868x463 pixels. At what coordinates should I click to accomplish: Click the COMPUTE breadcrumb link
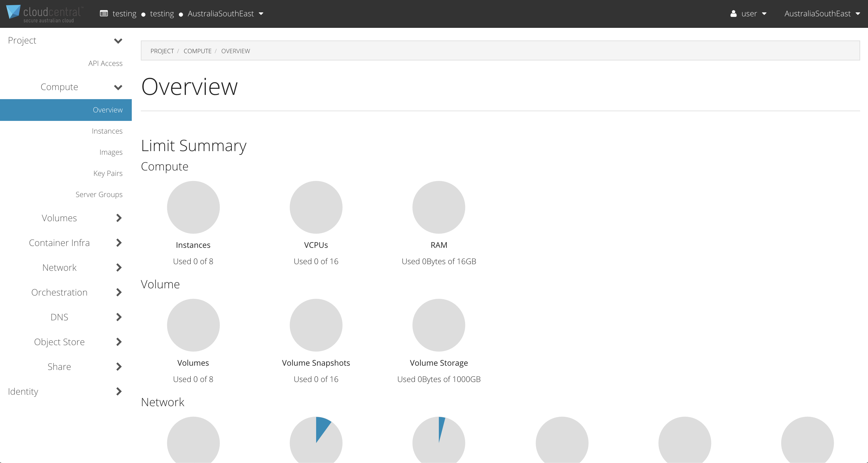[197, 51]
